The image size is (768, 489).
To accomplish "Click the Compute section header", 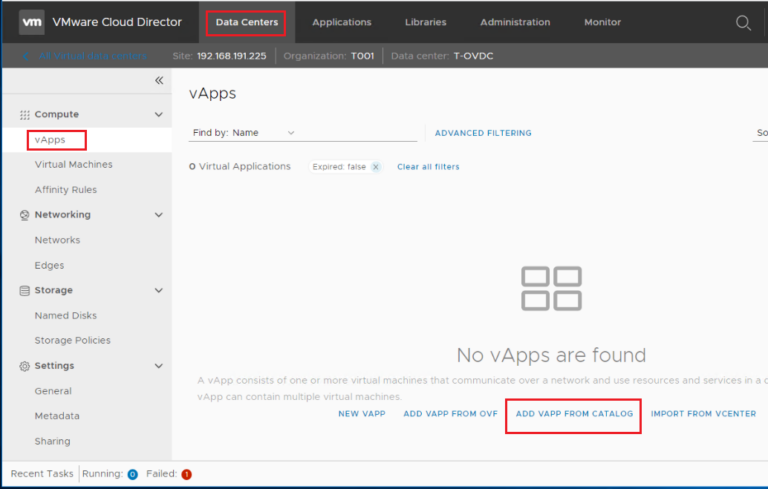I will [x=56, y=114].
